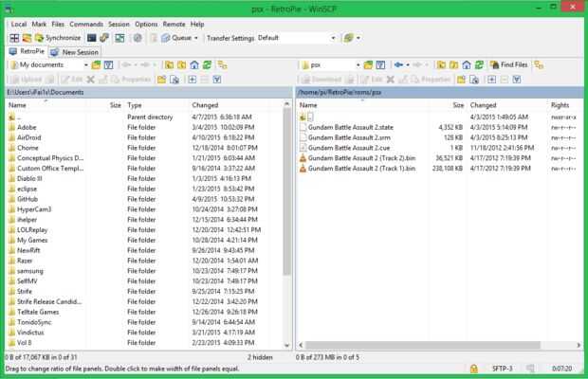
Task: Select Gundam Battle Assault 2.state file
Action: tap(351, 127)
